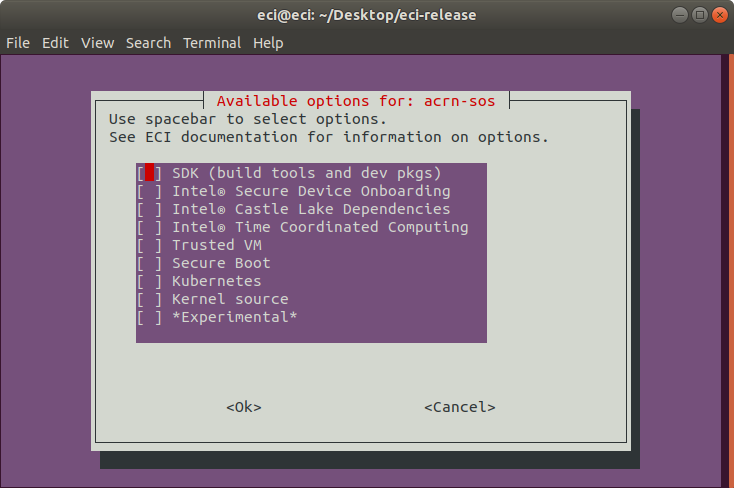Click the Cancel button in dialog
The image size is (734, 488).
click(460, 407)
